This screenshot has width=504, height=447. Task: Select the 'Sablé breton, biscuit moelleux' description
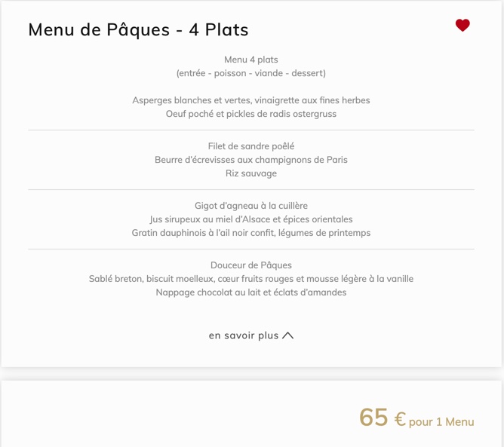(251, 279)
